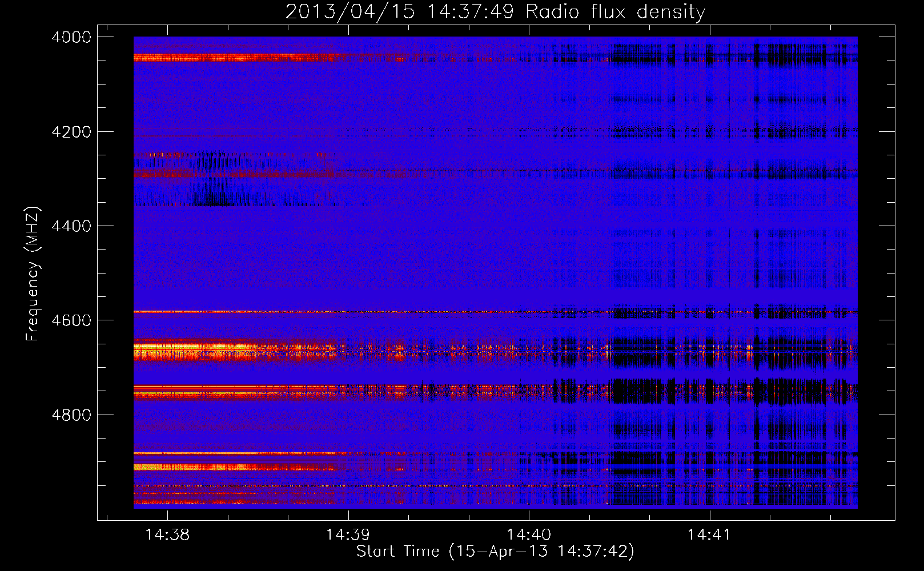Click the 4800 frequency tick label
The width and height of the screenshot is (924, 571).
tap(71, 415)
